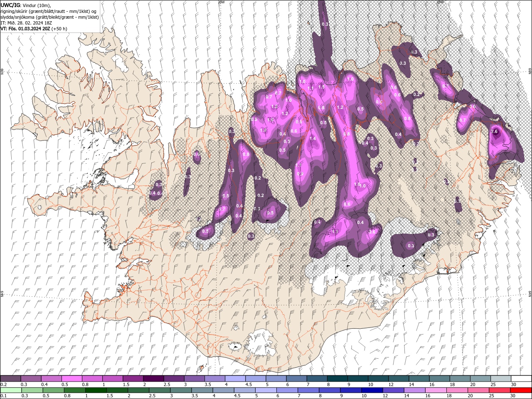This screenshot has height=399, width=532.
Task: Click the light pink swatch labeled 16 in bottom row
Action: pyautogui.click(x=436, y=390)
